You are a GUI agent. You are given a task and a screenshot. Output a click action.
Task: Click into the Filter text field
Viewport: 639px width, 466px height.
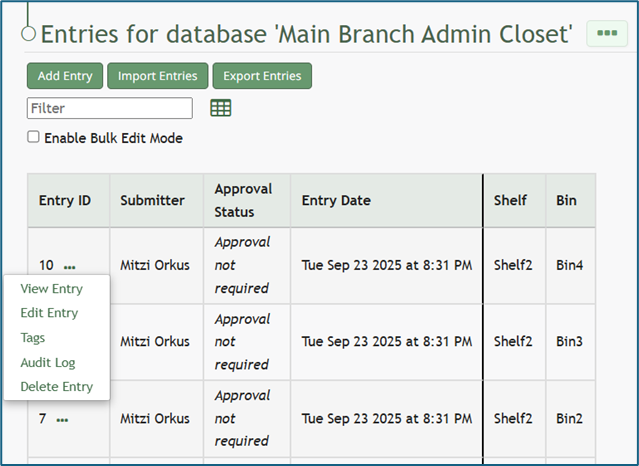pos(110,108)
